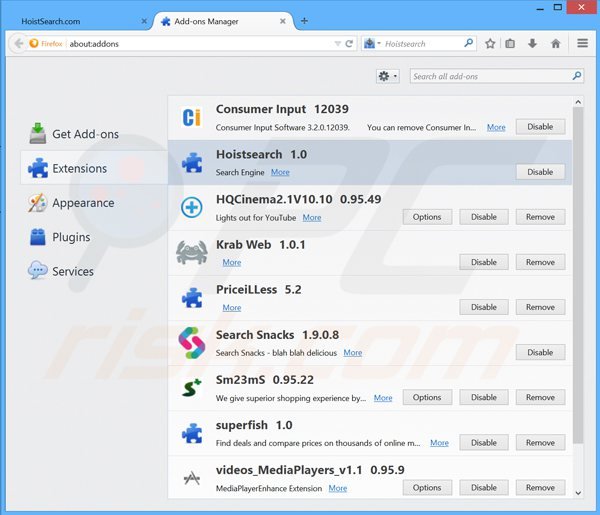
Task: Click More link for HQCinema Lights out
Action: point(312,217)
